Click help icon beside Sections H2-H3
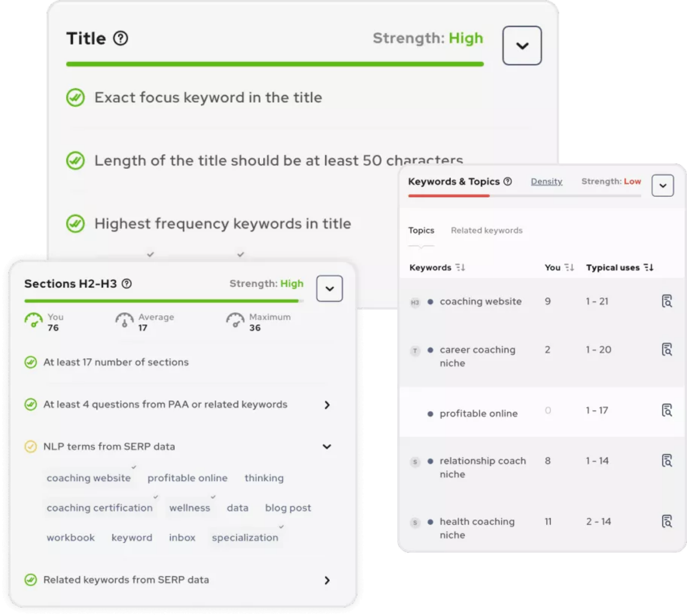 [126, 284]
